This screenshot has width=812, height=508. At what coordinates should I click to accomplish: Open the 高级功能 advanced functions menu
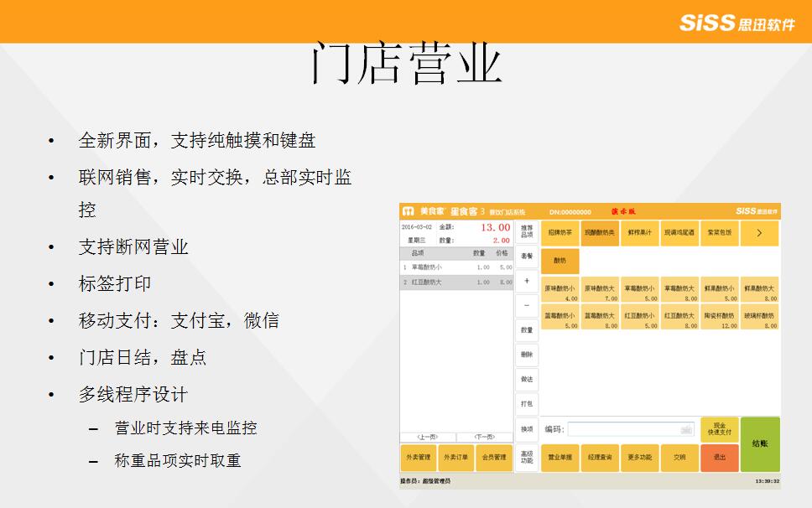(x=527, y=457)
